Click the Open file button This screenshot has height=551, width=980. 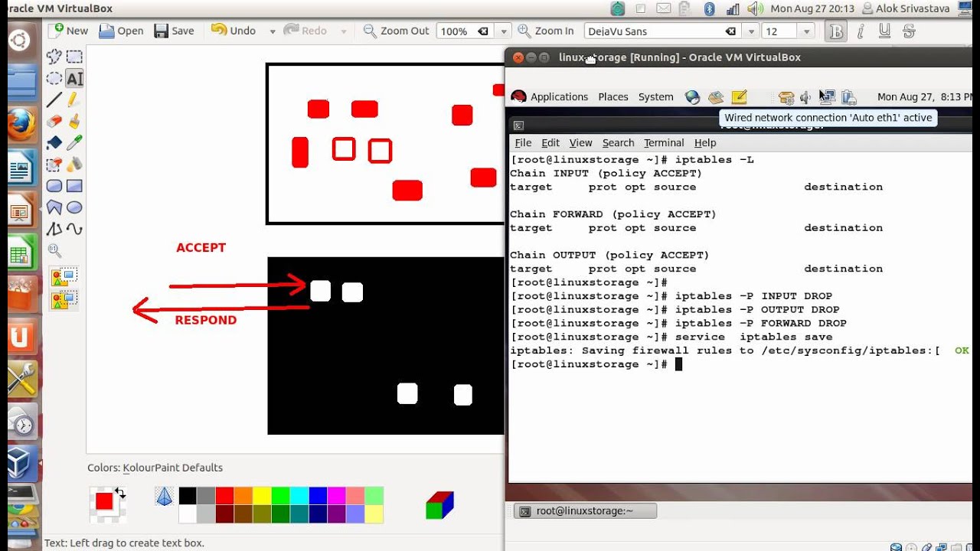coord(121,31)
